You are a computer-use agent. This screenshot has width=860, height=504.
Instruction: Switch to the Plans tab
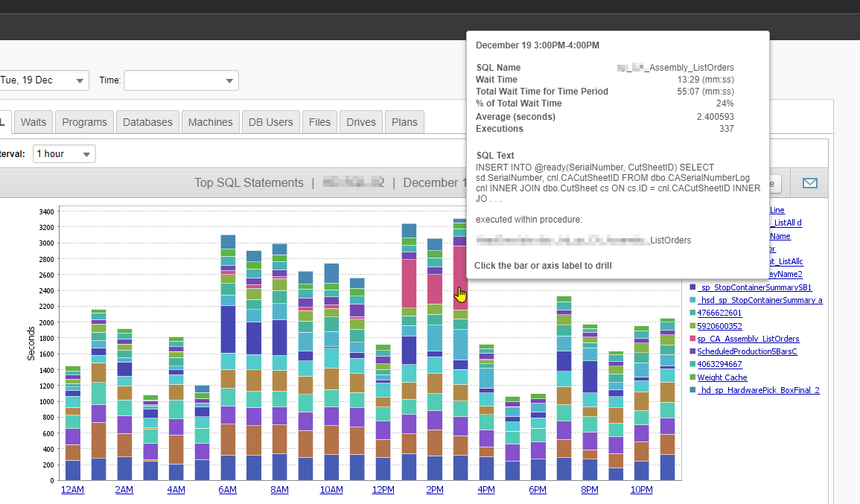pyautogui.click(x=405, y=122)
